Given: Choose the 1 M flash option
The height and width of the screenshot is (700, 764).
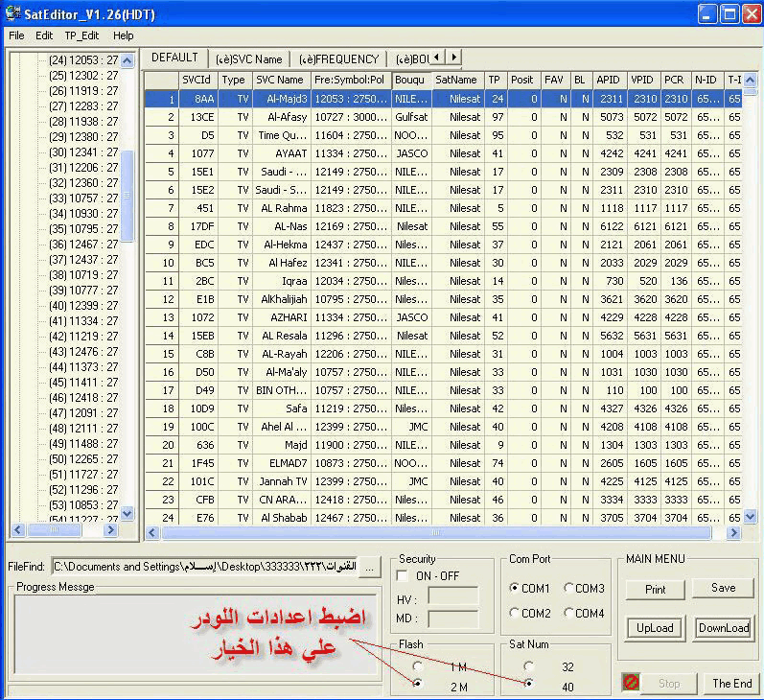Looking at the screenshot, I should point(417,665).
